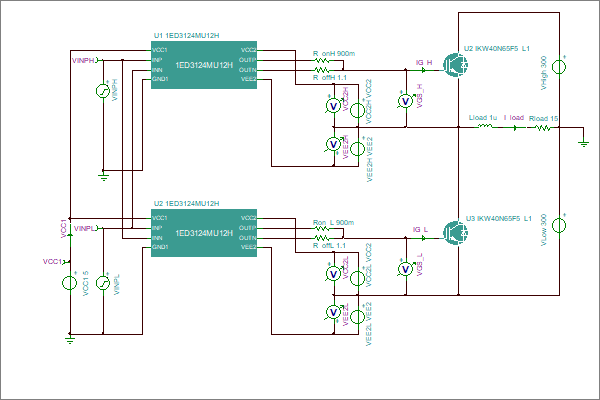600x400 pixels.
Task: Click the I_load current arrow
Action: click(514, 127)
